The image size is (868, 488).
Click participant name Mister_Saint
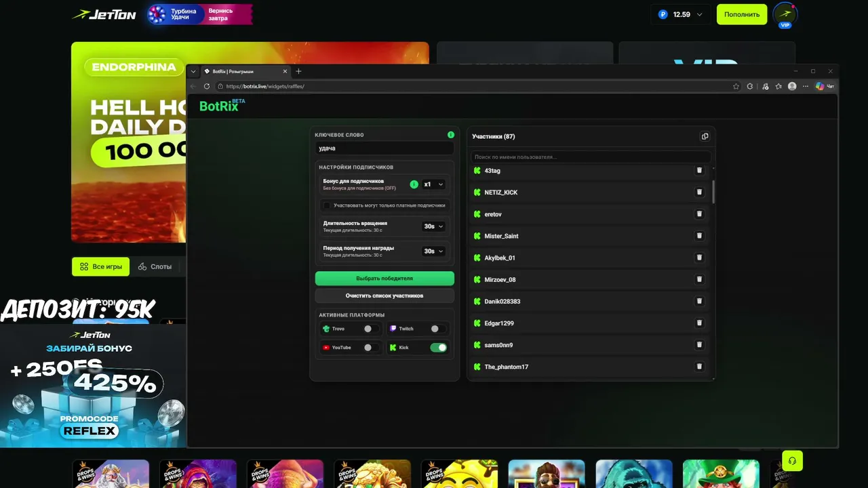click(x=501, y=236)
